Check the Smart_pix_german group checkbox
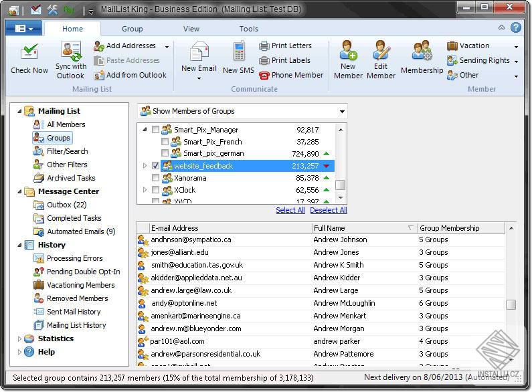This screenshot has width=532, height=392. coord(165,153)
